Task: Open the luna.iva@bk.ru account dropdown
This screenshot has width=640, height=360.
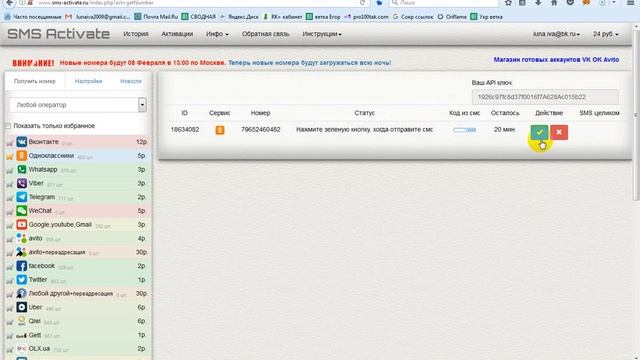Action: coord(556,34)
